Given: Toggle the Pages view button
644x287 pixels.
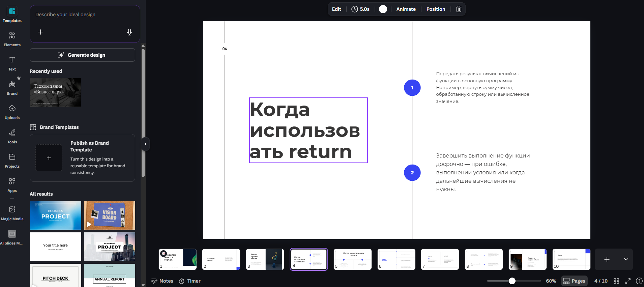Looking at the screenshot, I should click(x=574, y=281).
